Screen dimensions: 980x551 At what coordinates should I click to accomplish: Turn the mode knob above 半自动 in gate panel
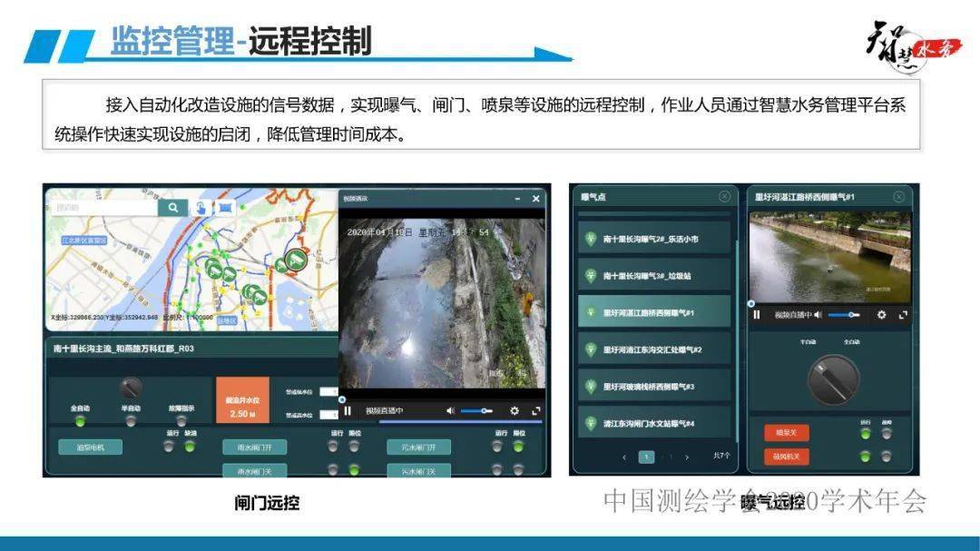(x=130, y=388)
